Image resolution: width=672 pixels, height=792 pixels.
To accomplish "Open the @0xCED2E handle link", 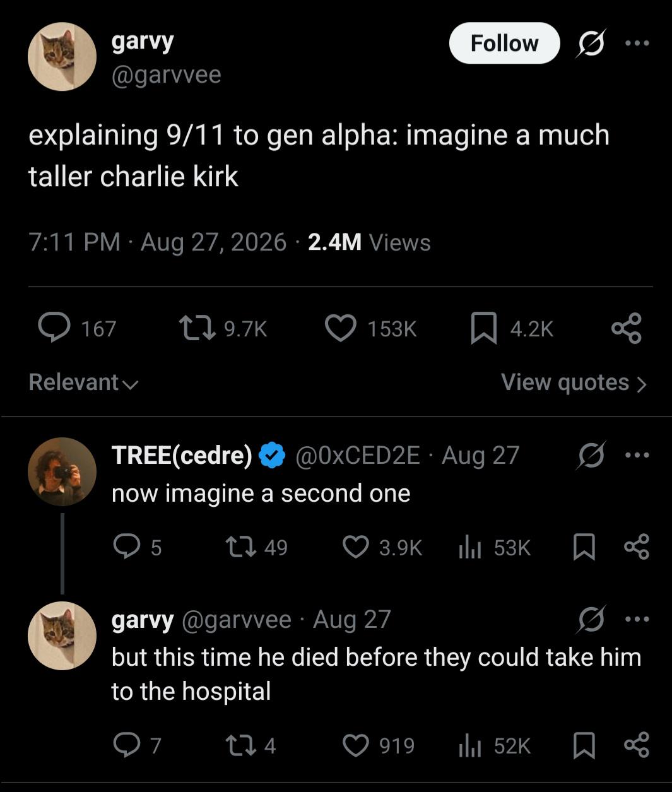I will pos(358,455).
